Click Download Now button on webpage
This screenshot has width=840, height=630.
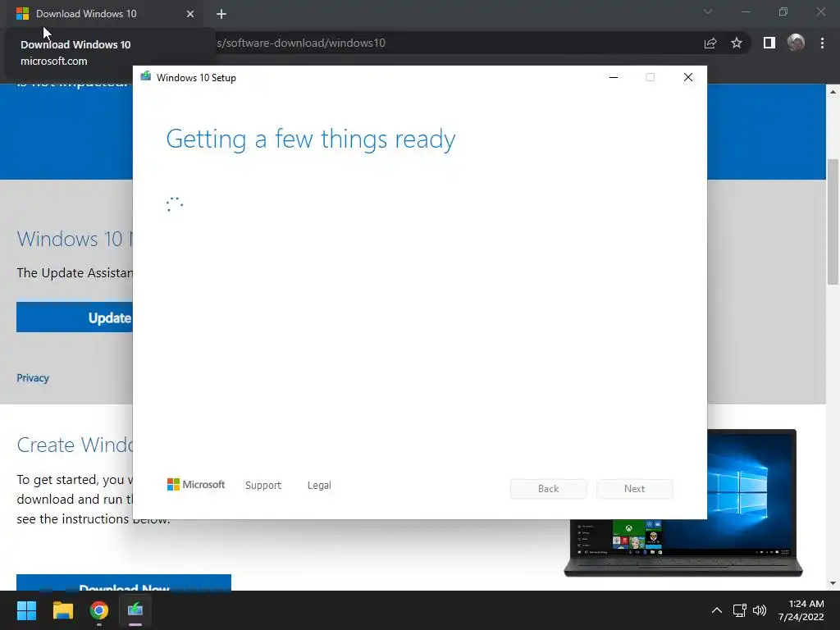[x=124, y=583]
